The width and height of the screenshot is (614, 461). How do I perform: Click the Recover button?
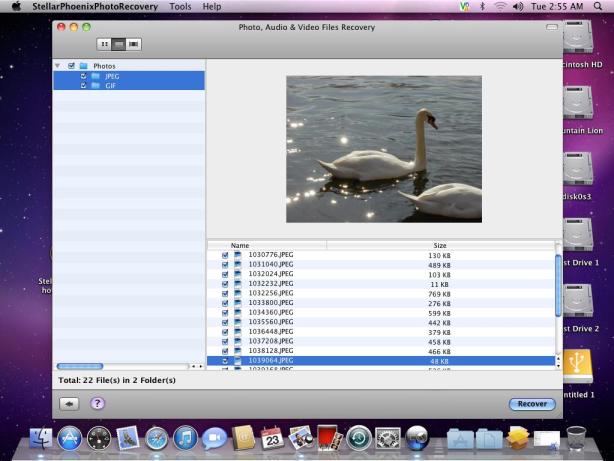[532, 404]
